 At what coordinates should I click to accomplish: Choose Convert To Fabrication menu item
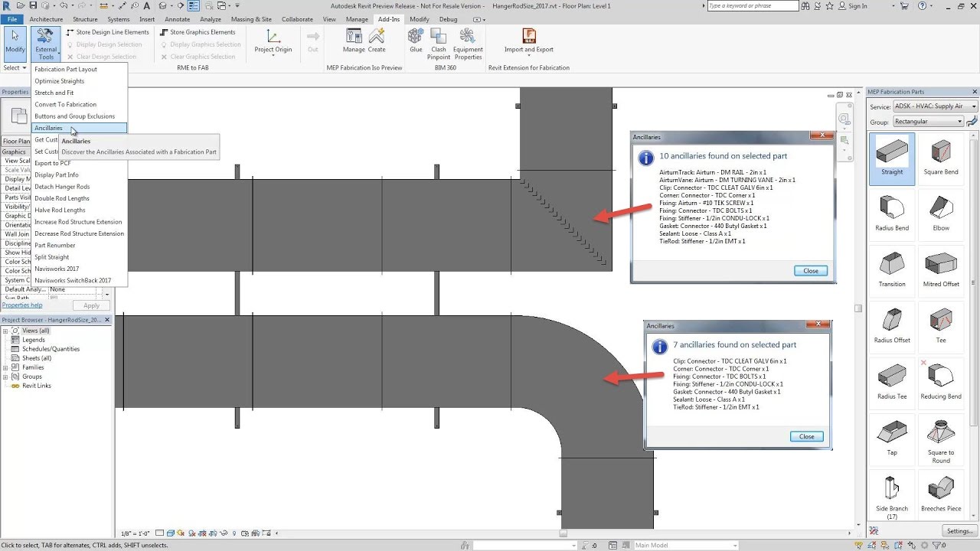pos(79,104)
